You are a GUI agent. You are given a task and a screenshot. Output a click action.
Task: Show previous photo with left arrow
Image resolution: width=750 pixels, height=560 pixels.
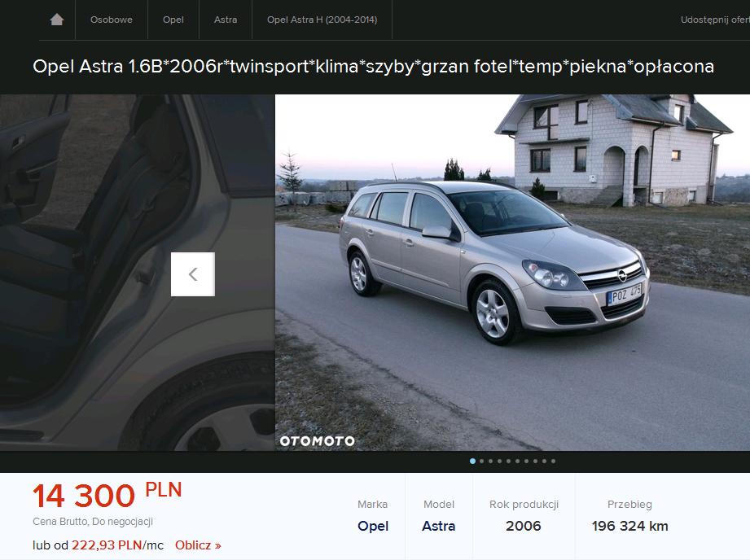(x=193, y=274)
